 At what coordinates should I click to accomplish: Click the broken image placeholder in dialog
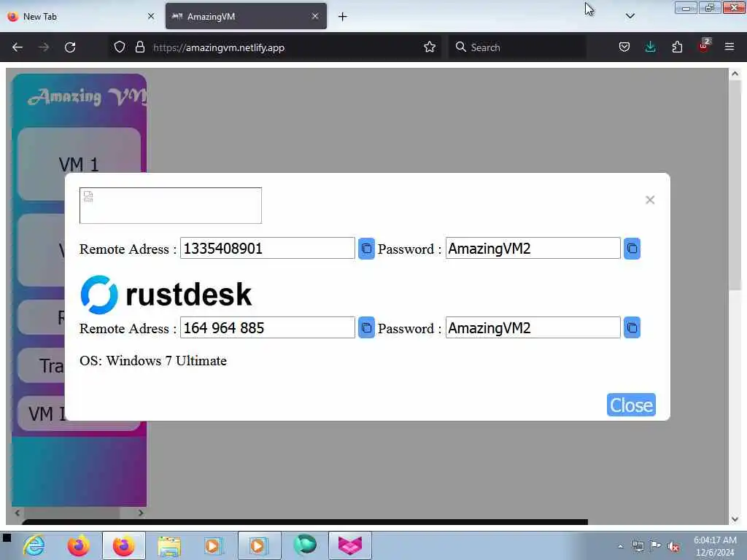(171, 205)
